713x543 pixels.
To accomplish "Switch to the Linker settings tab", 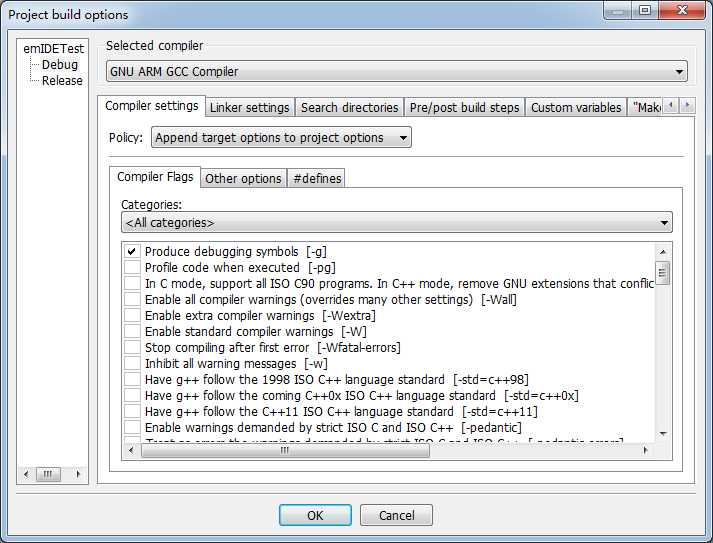I will (x=249, y=108).
